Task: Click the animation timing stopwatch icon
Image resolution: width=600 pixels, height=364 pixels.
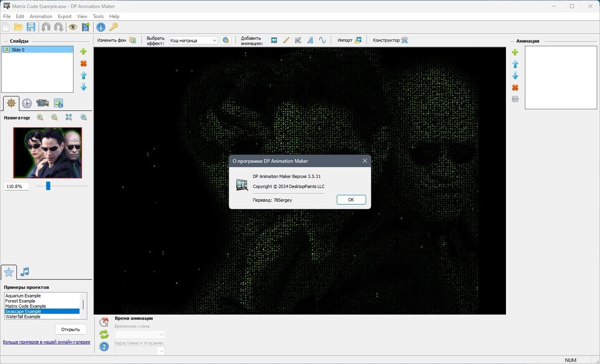Action: [104, 322]
